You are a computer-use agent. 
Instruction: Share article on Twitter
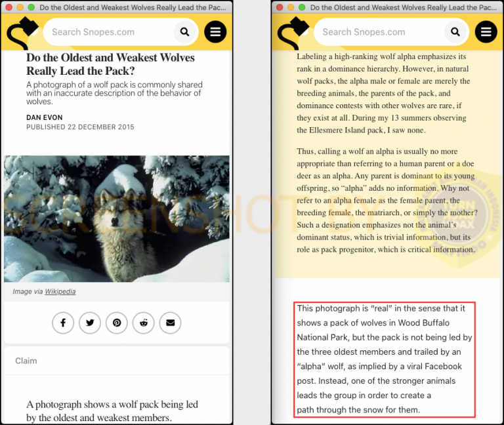pos(90,323)
